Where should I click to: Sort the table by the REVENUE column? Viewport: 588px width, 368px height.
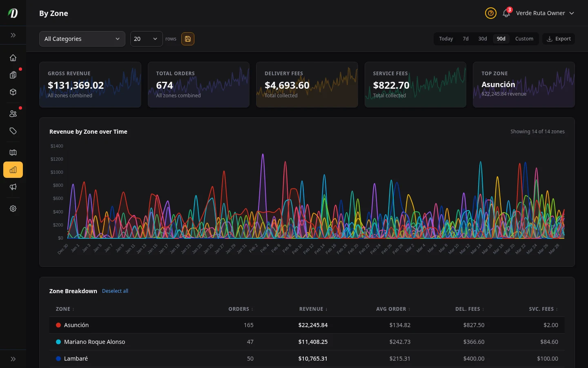tap(313, 309)
